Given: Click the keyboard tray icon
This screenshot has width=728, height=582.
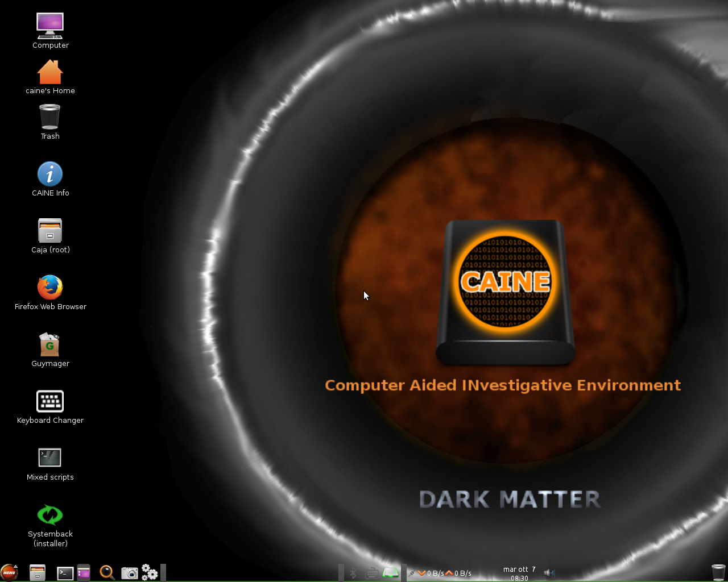Looking at the screenshot, I should click(x=372, y=573).
